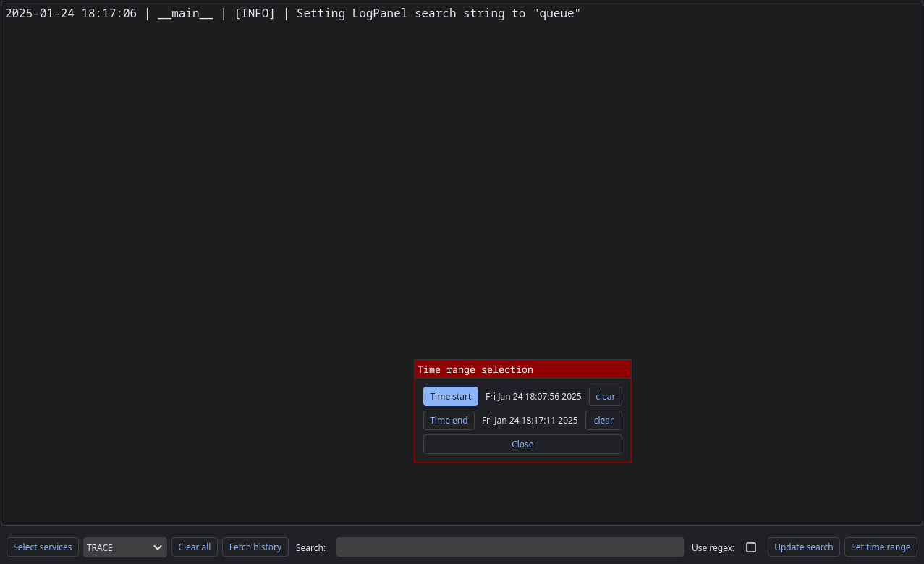Click the LogPanel INFO log entry line
The width and height of the screenshot is (924, 564).
tap(289, 12)
